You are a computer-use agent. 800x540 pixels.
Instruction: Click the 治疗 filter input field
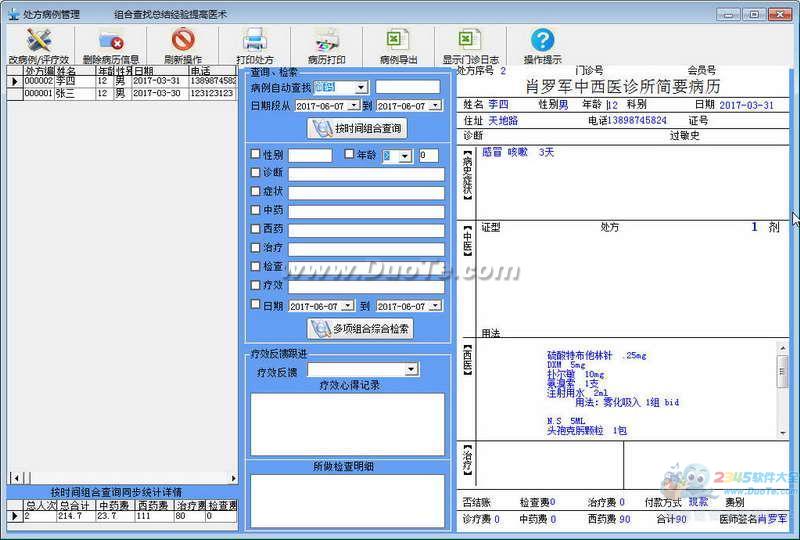point(366,250)
